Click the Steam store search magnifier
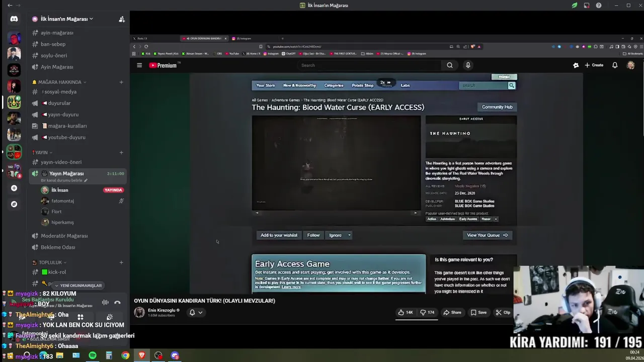Screen dimensions: 644x362 [512, 85]
